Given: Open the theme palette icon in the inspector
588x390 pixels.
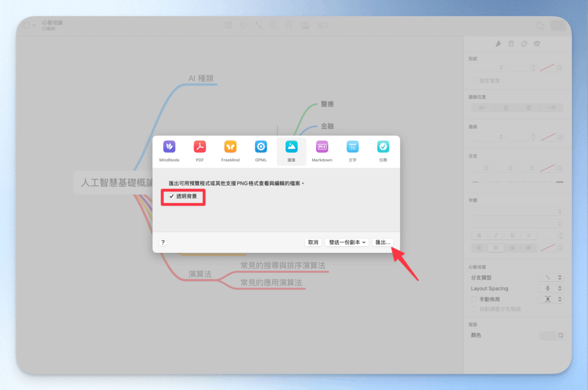Looking at the screenshot, I should click(536, 43).
